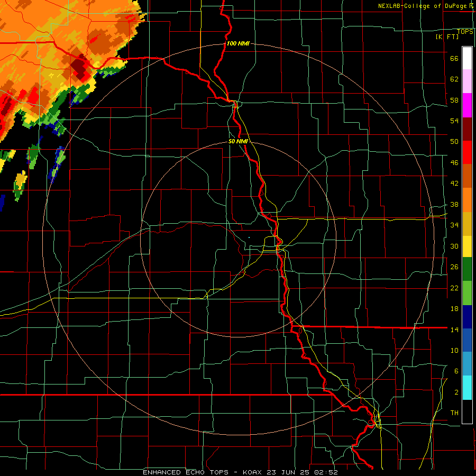
Task: Click the '[K FT]' units label
Action: point(447,36)
